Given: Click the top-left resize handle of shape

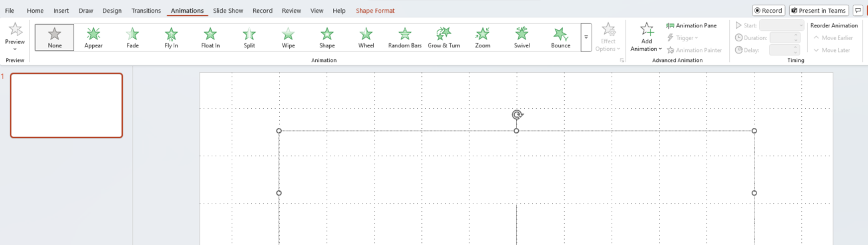Looking at the screenshot, I should [x=279, y=131].
